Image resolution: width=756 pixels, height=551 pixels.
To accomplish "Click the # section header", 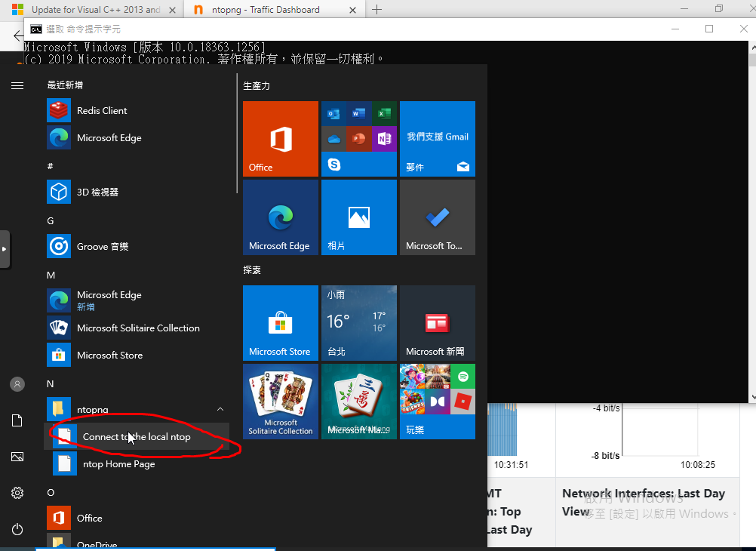I will (x=50, y=166).
